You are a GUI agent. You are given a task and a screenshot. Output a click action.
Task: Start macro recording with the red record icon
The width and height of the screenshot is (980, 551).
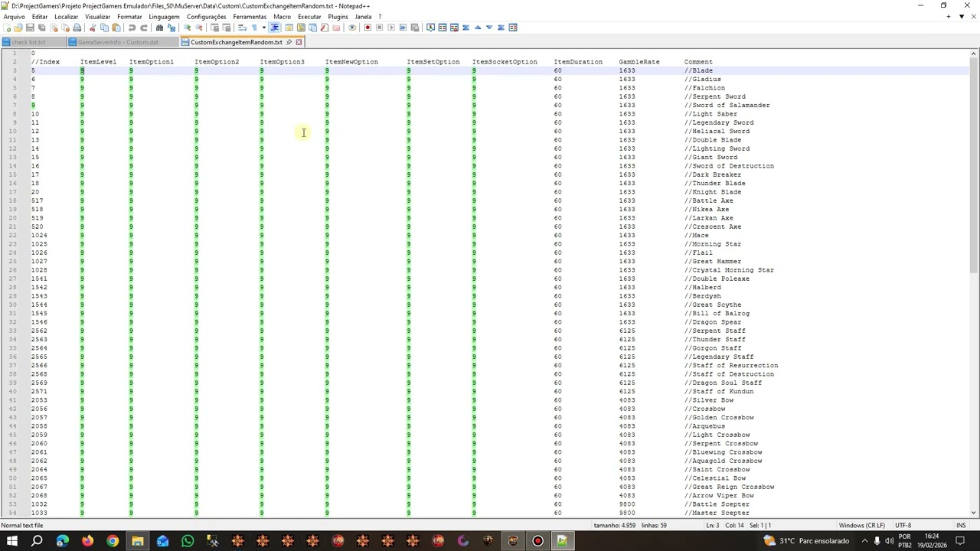367,28
